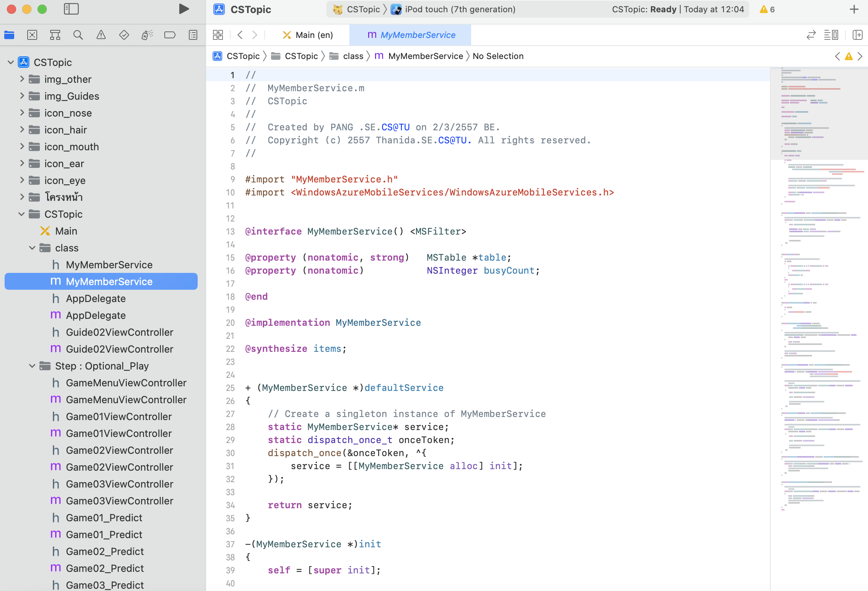Go forward in editor history

coord(255,35)
